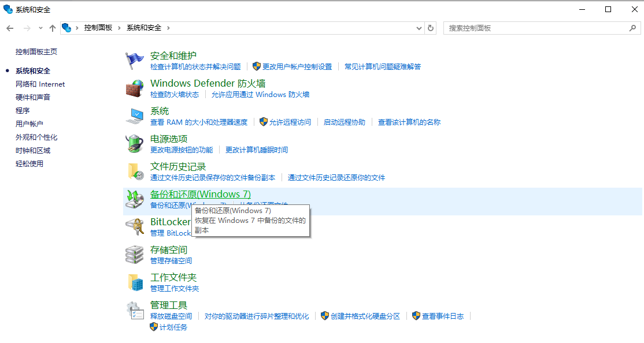The width and height of the screenshot is (644, 343).
Task: Click the BitLocker 驱动器加密 key icon
Action: 135,226
